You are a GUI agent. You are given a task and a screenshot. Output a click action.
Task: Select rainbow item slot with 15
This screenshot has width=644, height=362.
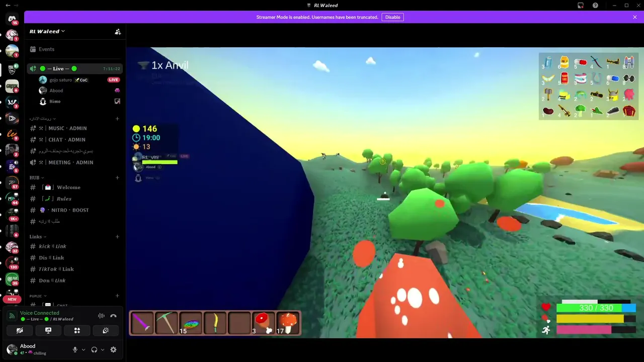[191, 323]
